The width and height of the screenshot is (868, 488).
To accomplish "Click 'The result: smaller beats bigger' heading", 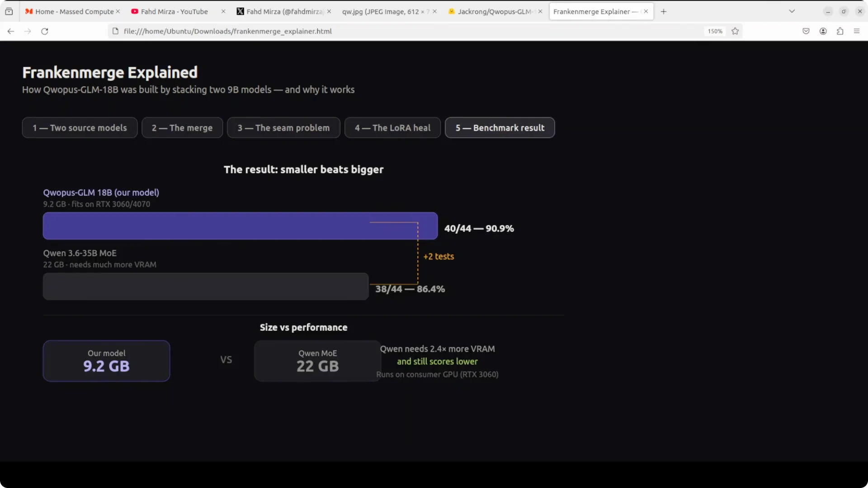I will click(x=303, y=169).
